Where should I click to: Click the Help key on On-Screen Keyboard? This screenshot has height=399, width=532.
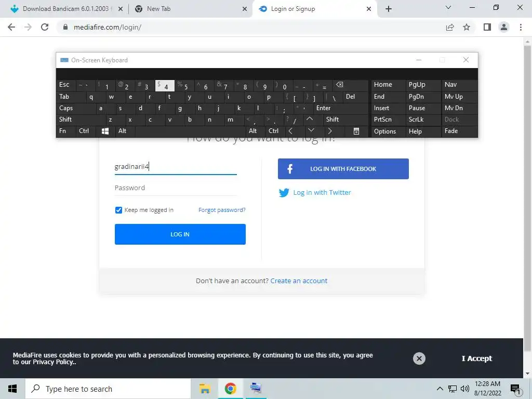point(423,131)
